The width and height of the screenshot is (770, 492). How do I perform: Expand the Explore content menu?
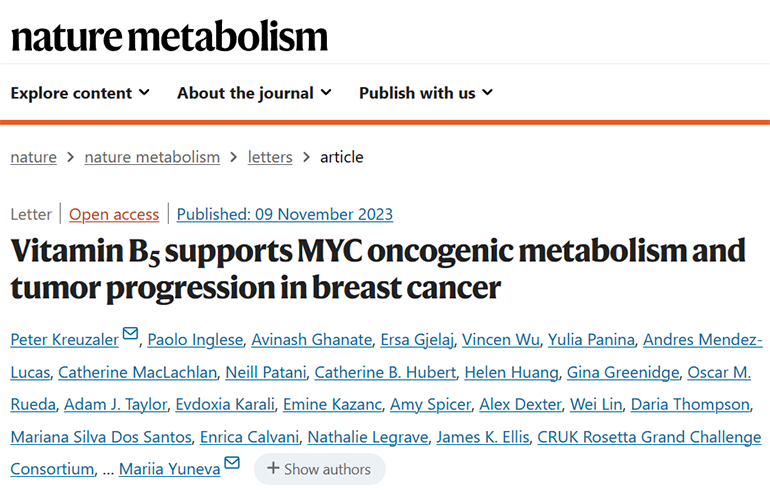coord(80,93)
